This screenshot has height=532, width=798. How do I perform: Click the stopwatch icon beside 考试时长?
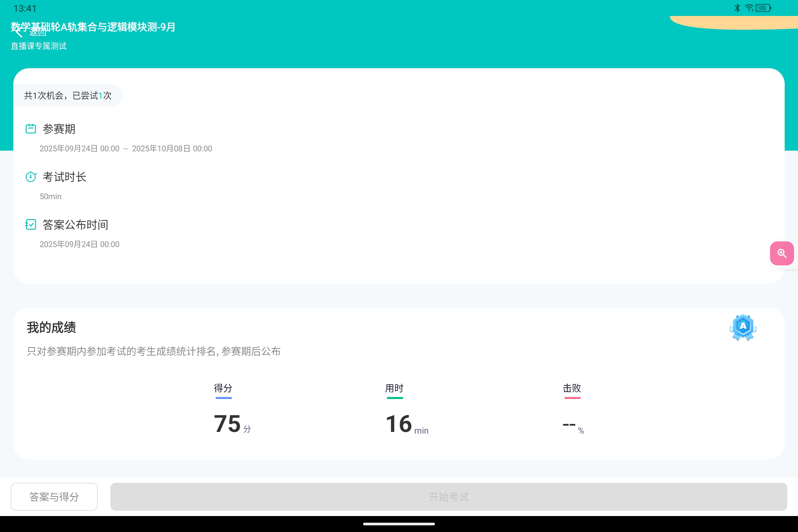tap(31, 177)
